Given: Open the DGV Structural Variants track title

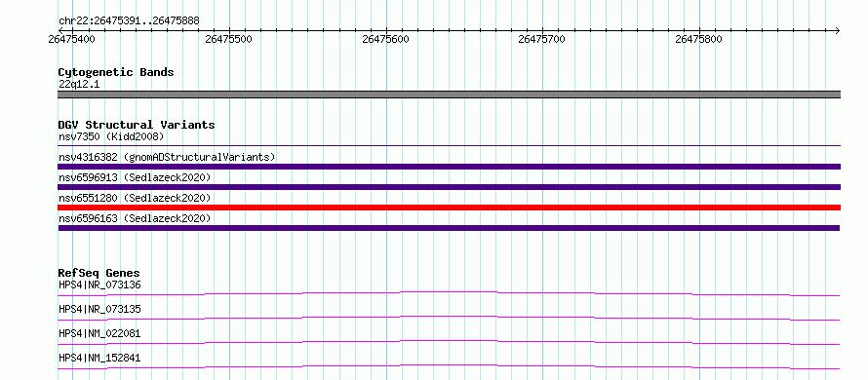Looking at the screenshot, I should click(137, 125).
